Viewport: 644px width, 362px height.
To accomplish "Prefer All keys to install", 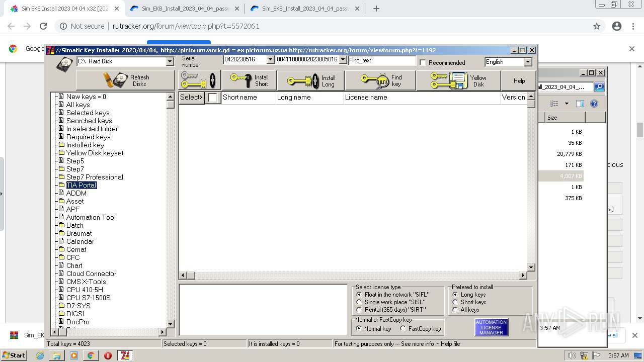I will (x=455, y=310).
